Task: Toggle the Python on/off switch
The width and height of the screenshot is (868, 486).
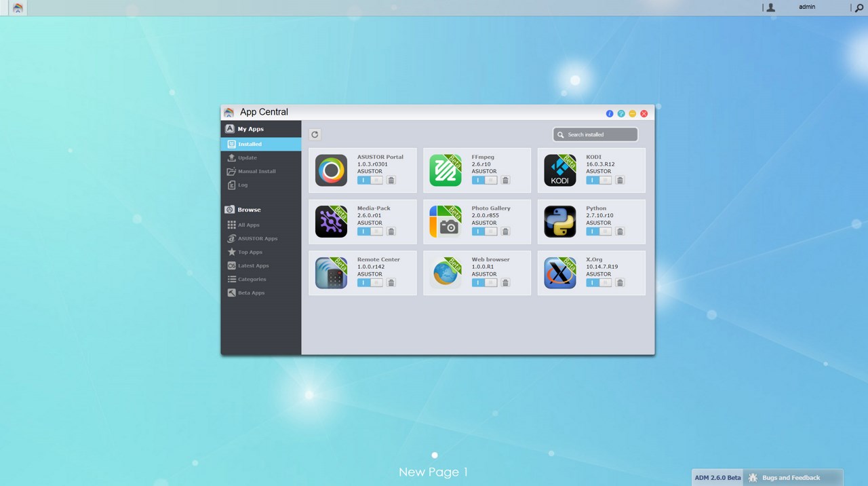Action: 599,231
